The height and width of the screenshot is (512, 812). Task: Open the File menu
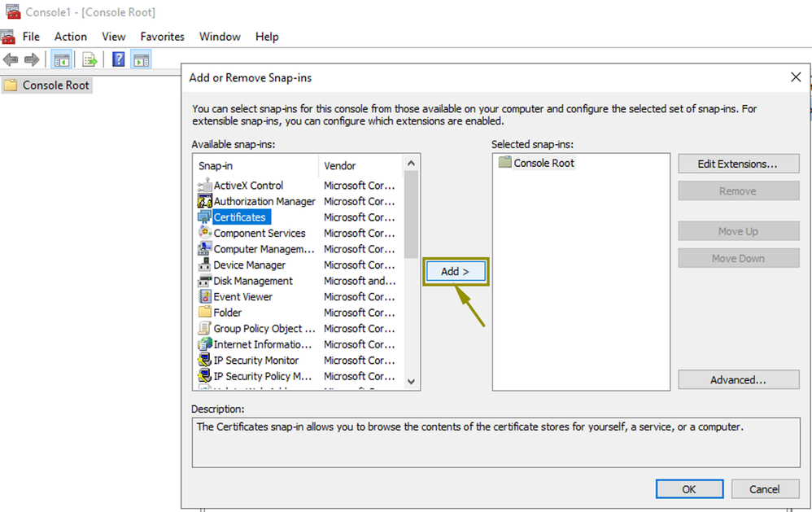31,37
